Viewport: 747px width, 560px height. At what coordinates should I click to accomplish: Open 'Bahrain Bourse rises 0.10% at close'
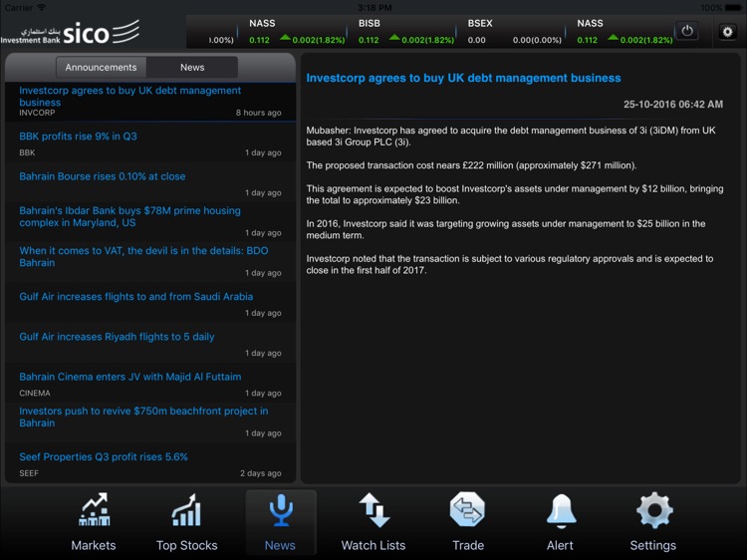point(150,182)
